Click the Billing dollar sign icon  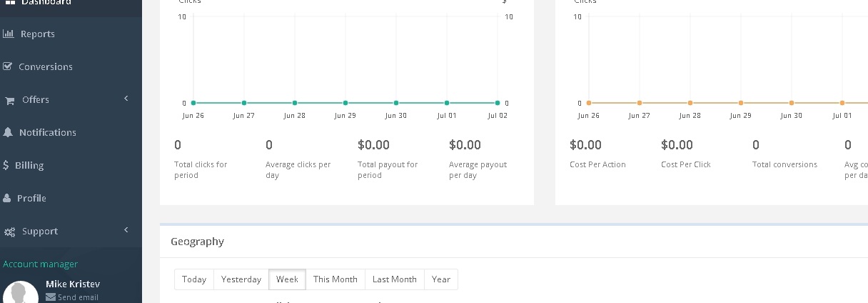pos(6,165)
